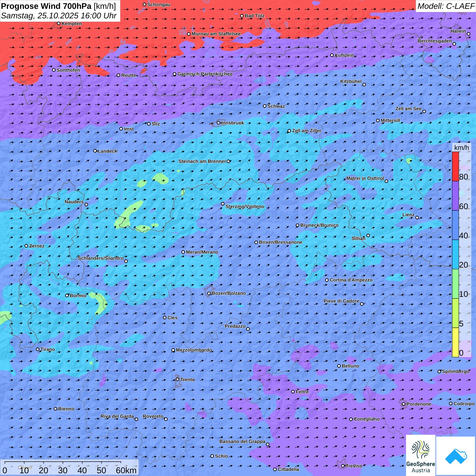Click the 'Steinach am Brenner' label
The width and height of the screenshot is (476, 476).
(x=202, y=161)
